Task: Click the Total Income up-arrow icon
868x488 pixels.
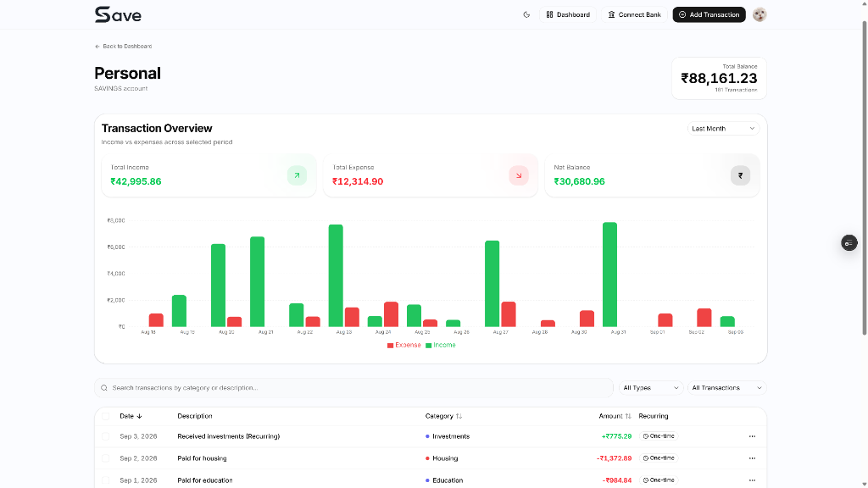Action: [x=297, y=175]
